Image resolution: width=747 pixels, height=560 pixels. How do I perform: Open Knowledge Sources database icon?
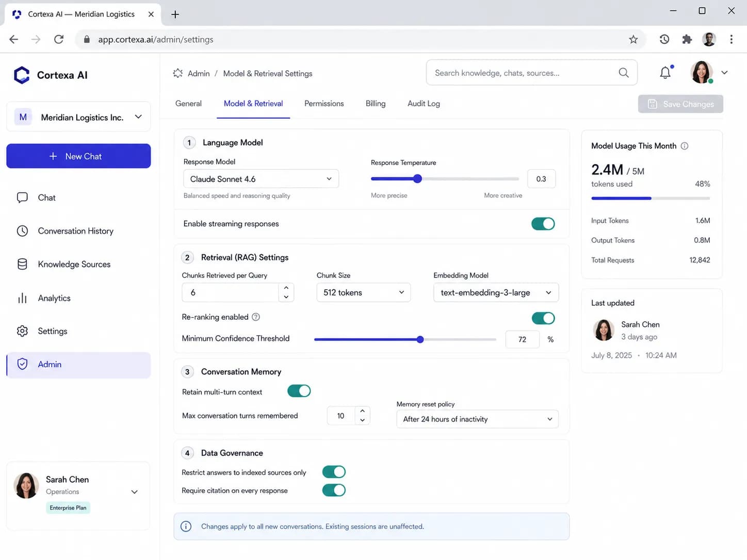tap(22, 264)
